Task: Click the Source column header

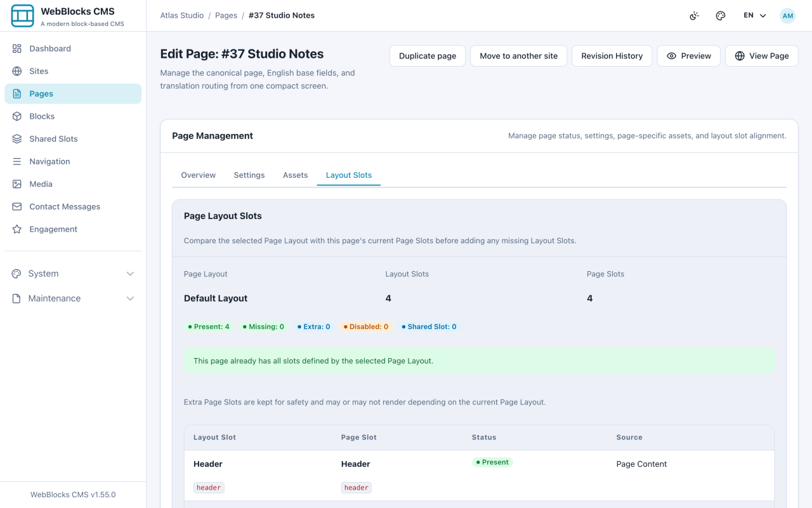Action: [629, 438]
